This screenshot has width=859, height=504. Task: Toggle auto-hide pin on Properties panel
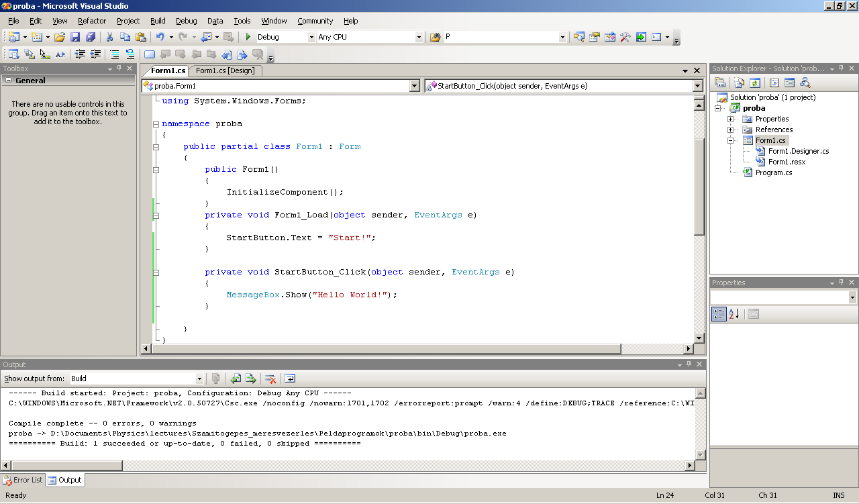tap(842, 283)
